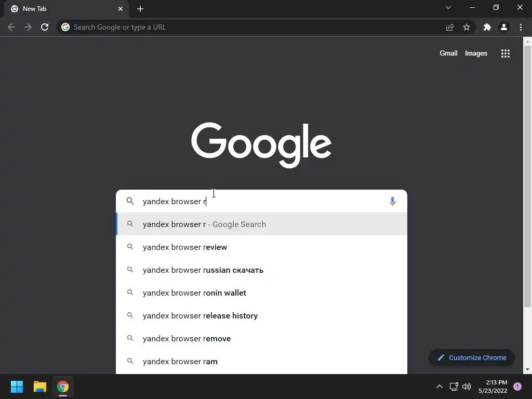
Task: Open Chrome three-dot menu
Action: tap(521, 27)
